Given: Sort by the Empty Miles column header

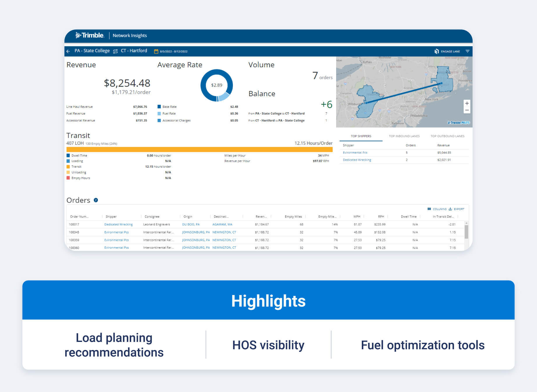Looking at the screenshot, I should pyautogui.click(x=293, y=217).
